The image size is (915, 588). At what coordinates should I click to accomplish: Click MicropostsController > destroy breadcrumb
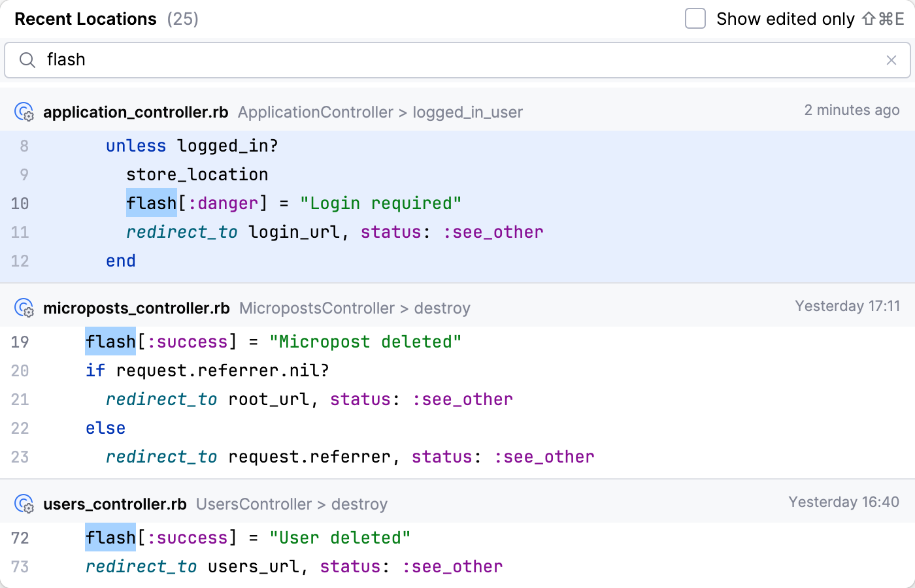355,308
